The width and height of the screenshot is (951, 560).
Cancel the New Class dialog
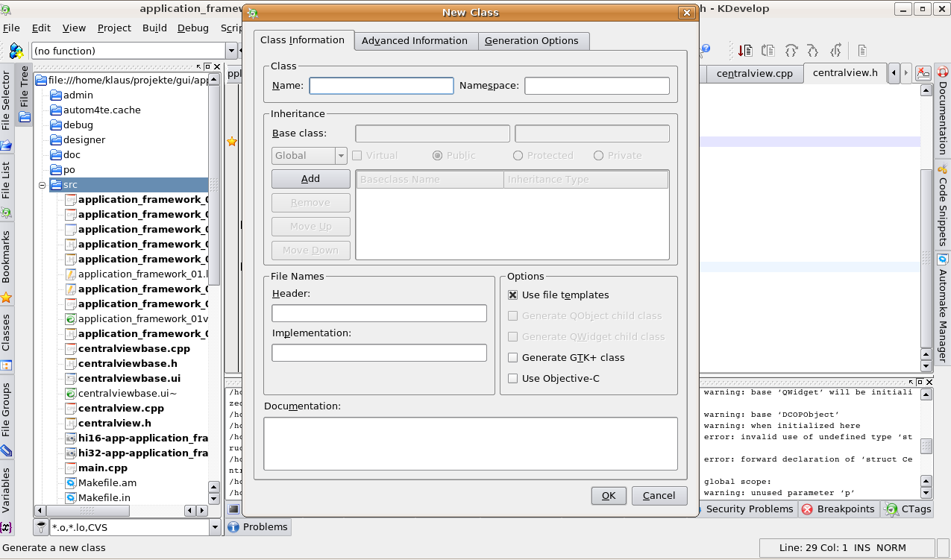tap(659, 496)
